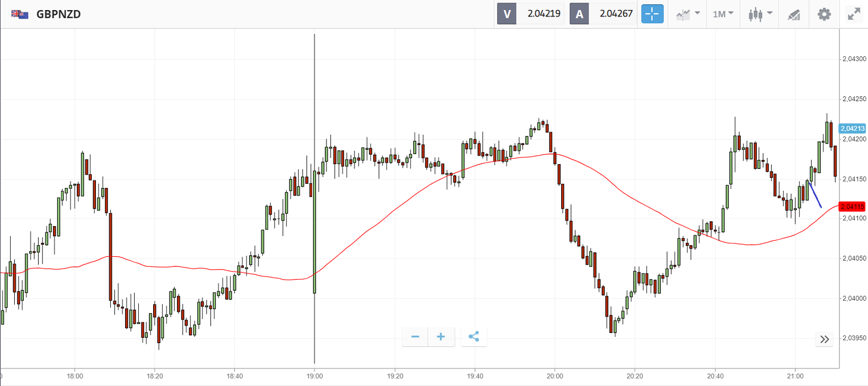
Task: Click the blue current price label 2,04213
Action: tap(852, 129)
